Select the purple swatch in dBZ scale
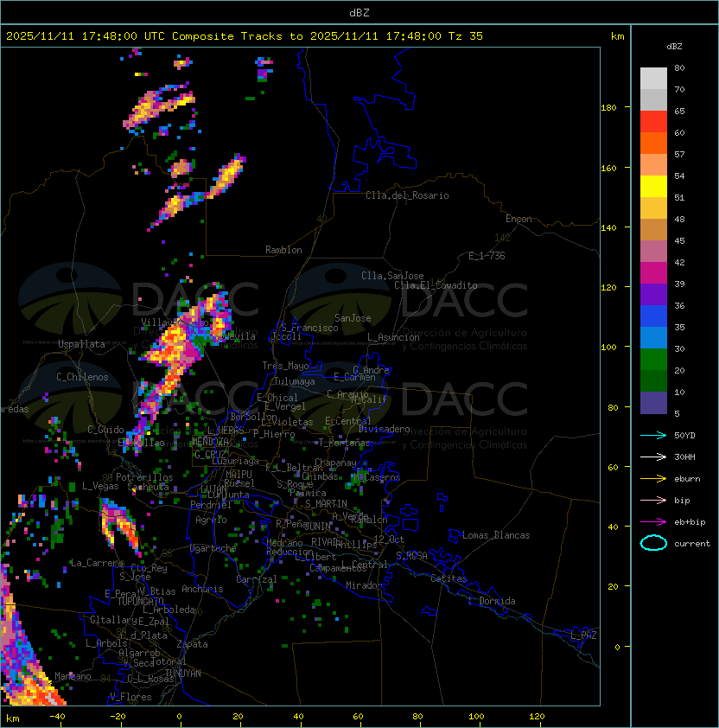Image resolution: width=719 pixels, height=728 pixels. pos(653,294)
